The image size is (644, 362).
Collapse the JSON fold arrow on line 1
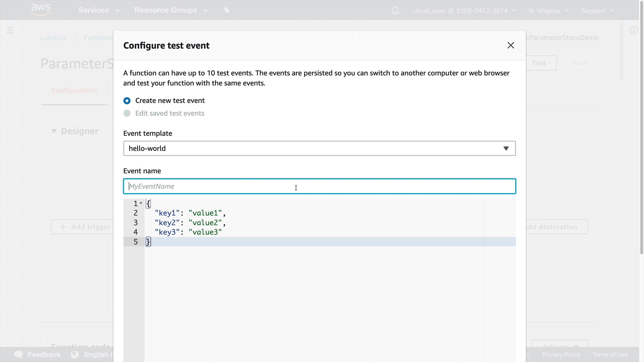141,203
